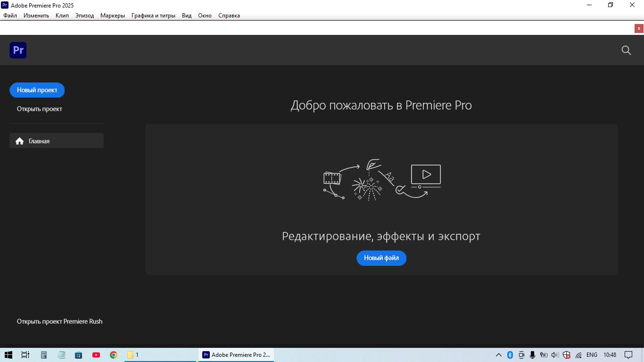
Task: Open the Microsoft Store taskbar icon
Action: pos(79,355)
